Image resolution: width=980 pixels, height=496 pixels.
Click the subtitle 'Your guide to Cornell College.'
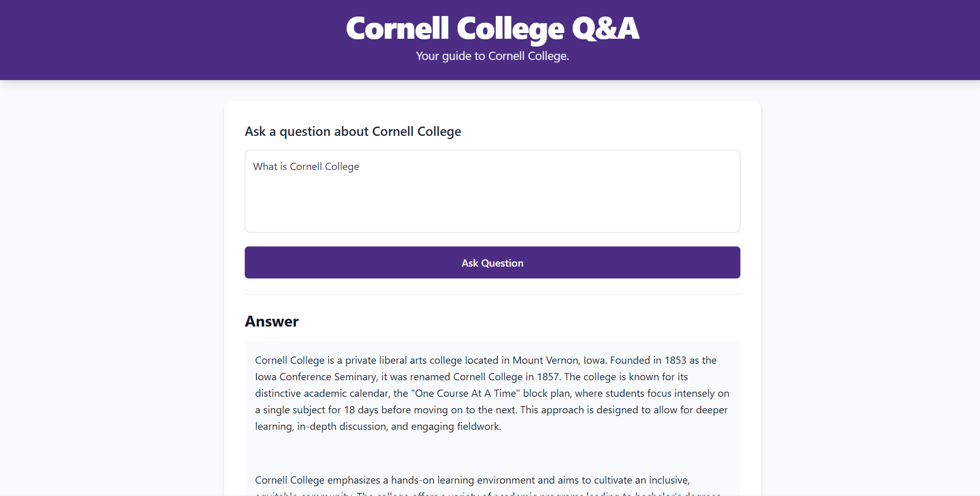492,56
